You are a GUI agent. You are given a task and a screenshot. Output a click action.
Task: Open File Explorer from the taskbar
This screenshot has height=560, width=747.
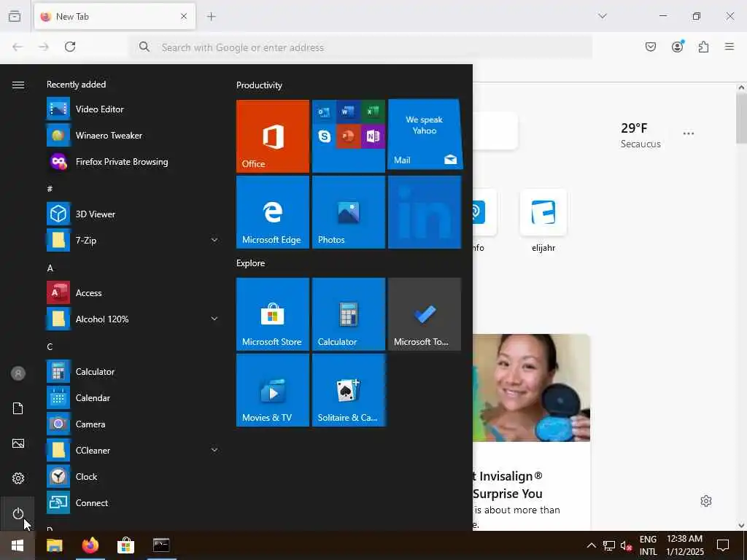click(x=54, y=545)
